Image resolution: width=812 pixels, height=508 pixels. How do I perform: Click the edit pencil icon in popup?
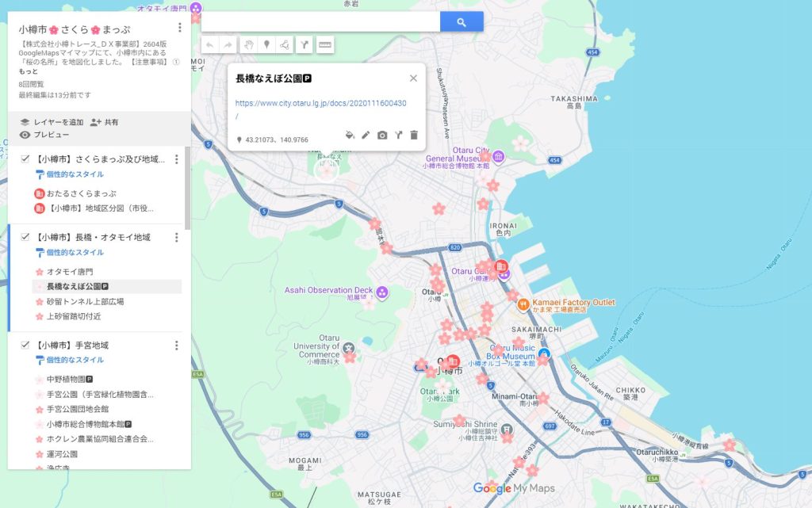366,135
